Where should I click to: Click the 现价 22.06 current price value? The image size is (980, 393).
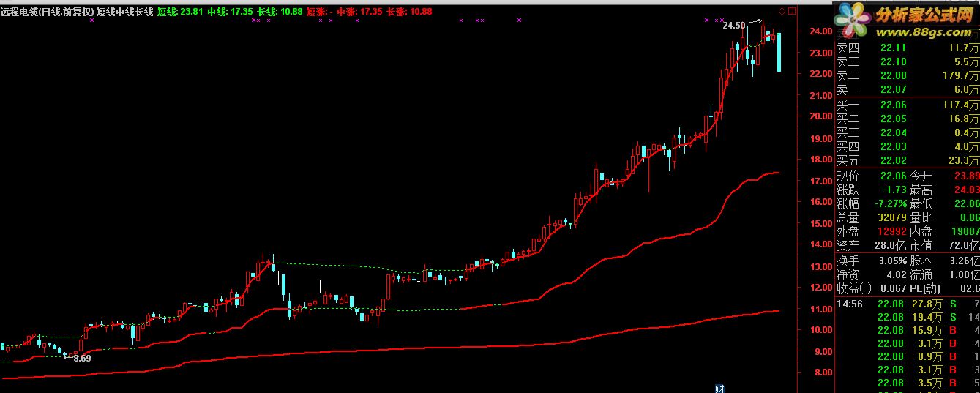coord(892,176)
